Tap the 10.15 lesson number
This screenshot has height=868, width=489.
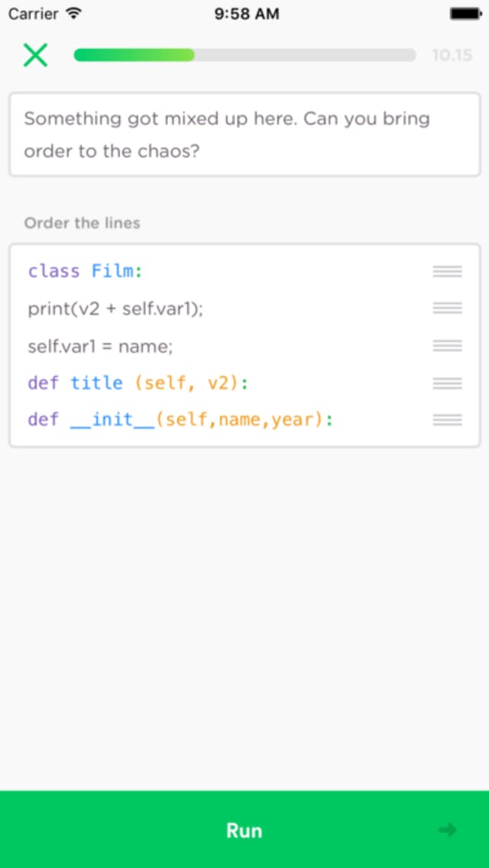pos(452,55)
